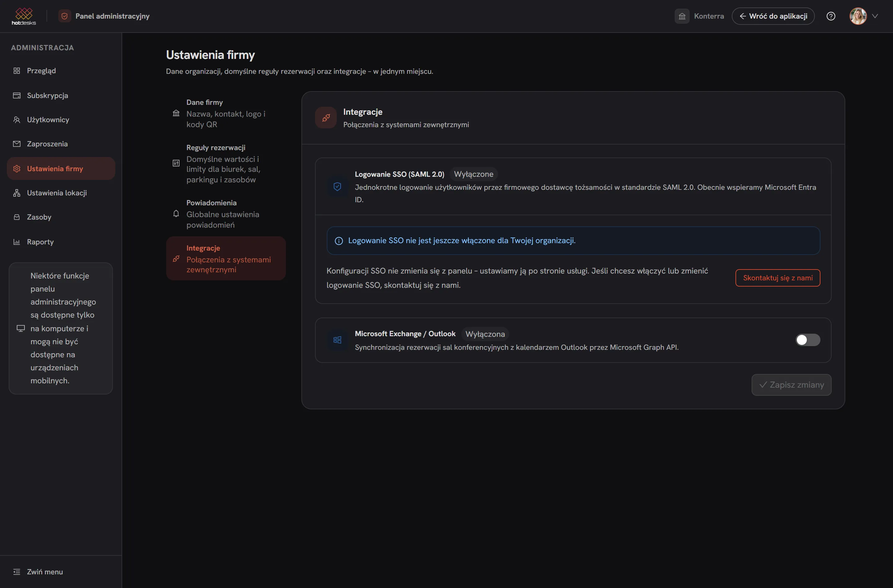893x588 pixels.
Task: Click the Raporty chart icon
Action: coord(16,242)
